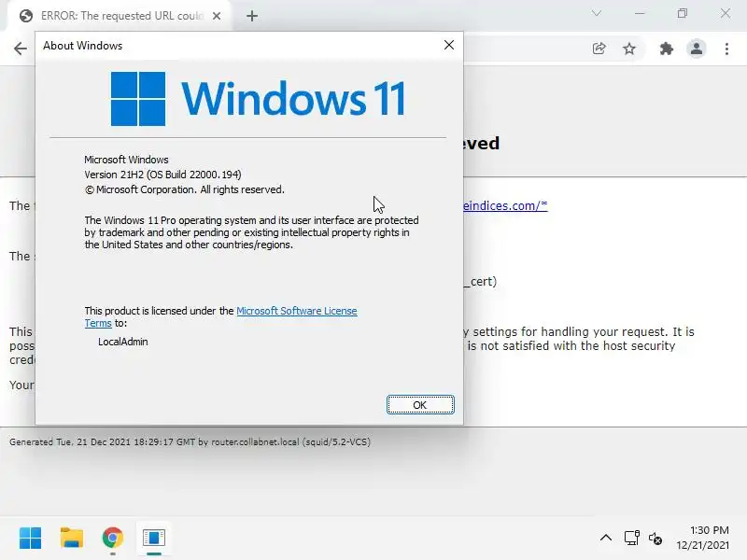Viewport: 747px width, 560px height.
Task: Close the ERROR browser tab
Action: click(217, 16)
